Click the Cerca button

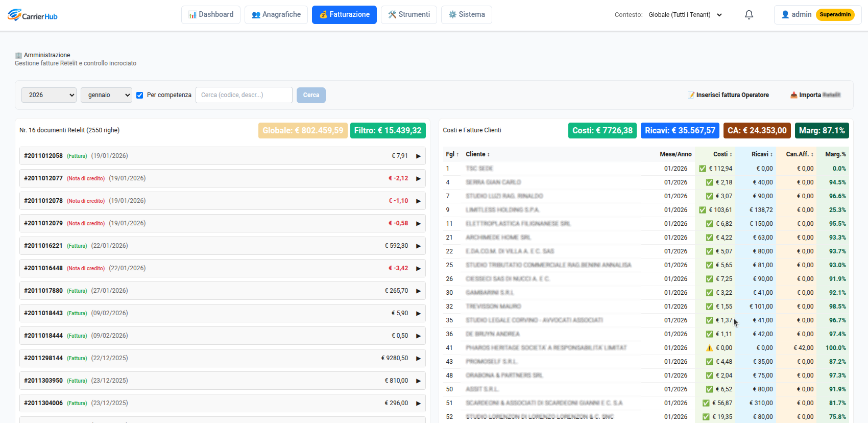click(311, 95)
